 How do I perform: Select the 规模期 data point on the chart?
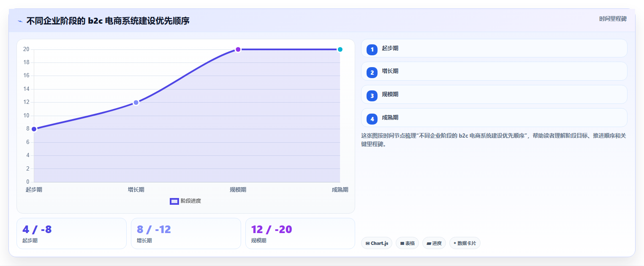pyautogui.click(x=238, y=49)
